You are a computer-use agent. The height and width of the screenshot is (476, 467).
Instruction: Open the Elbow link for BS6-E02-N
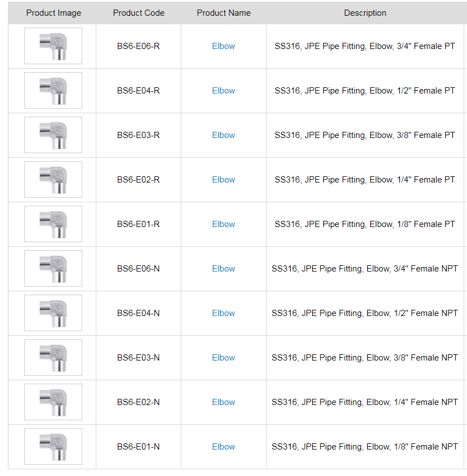click(x=224, y=402)
